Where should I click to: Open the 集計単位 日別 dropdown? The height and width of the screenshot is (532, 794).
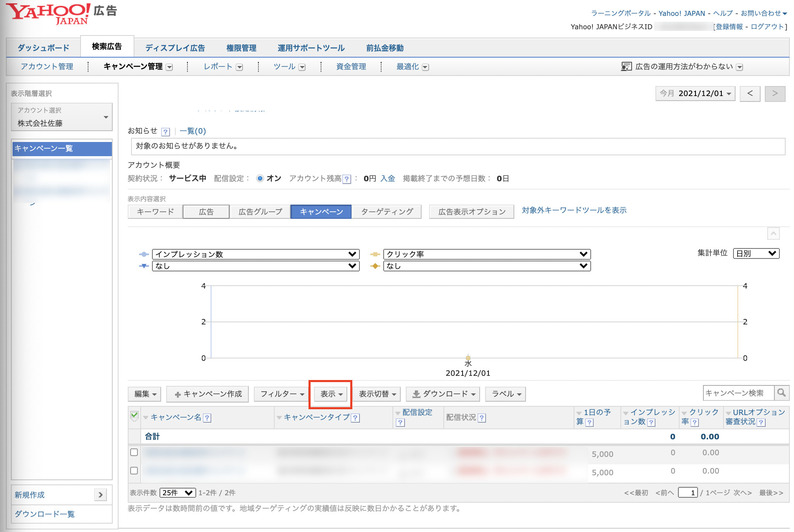[x=756, y=253]
